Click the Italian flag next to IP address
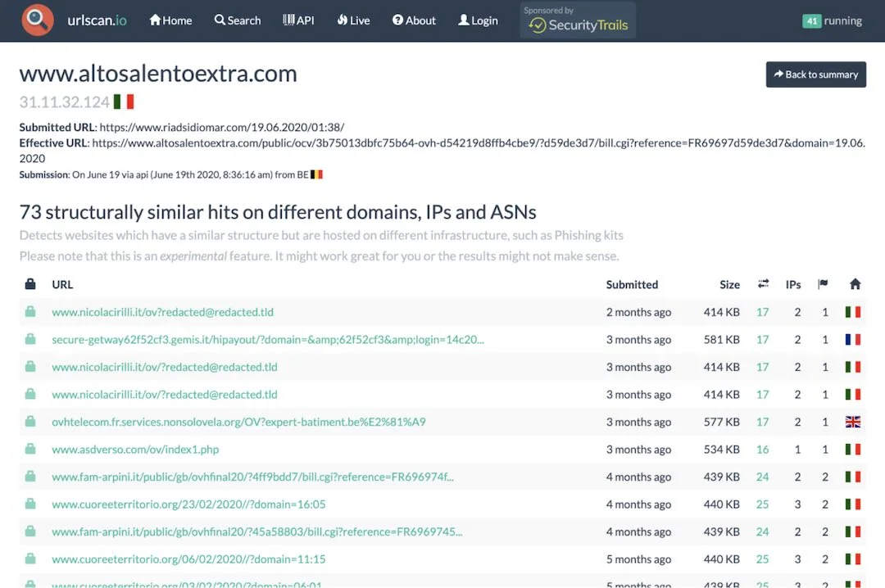This screenshot has height=588, width=885. click(x=124, y=102)
